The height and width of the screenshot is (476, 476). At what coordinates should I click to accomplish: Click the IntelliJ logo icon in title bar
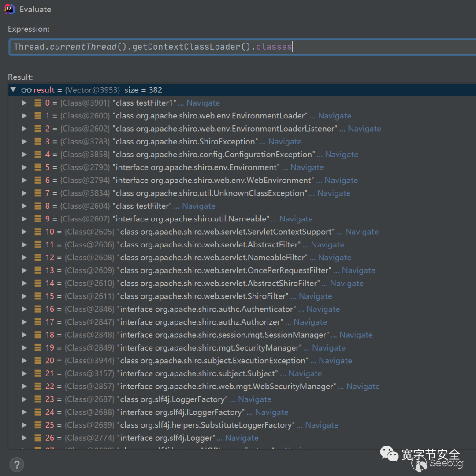point(10,9)
